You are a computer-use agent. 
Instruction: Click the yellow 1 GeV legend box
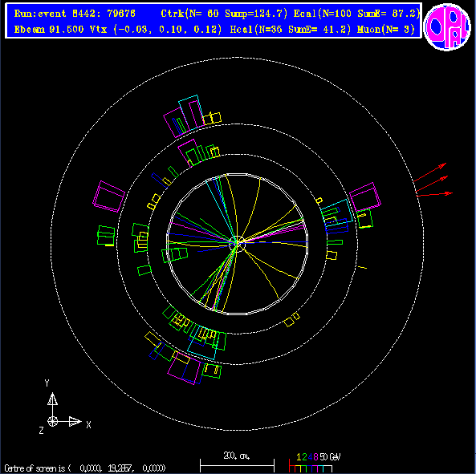tap(299, 469)
